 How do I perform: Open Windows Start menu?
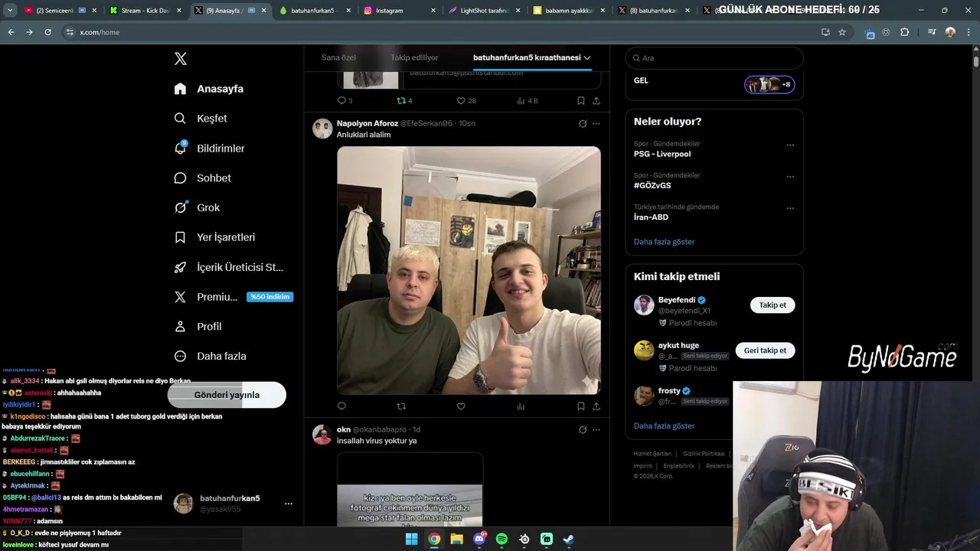coord(411,539)
